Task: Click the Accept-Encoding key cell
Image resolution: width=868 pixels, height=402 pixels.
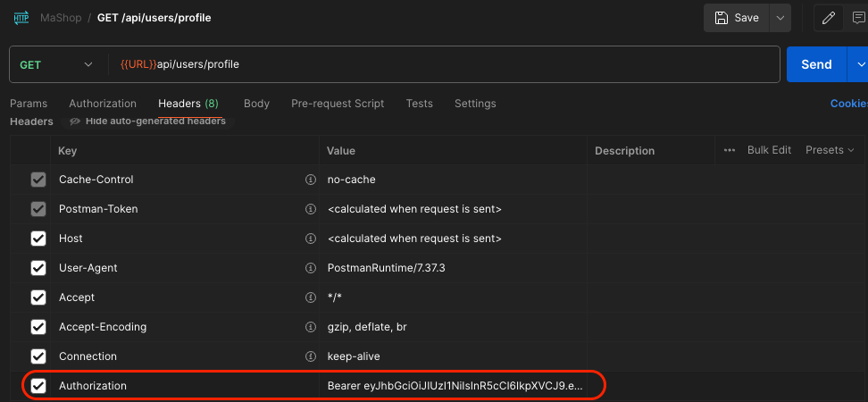Action: point(185,327)
